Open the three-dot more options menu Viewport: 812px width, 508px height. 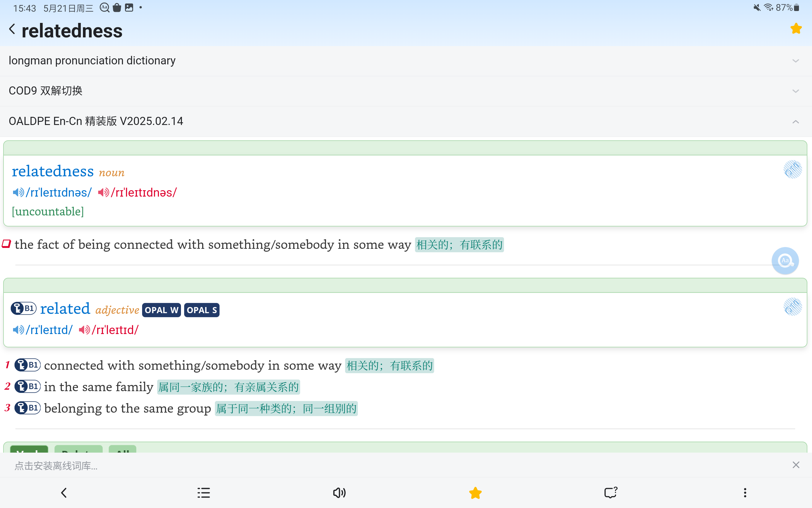coord(745,493)
